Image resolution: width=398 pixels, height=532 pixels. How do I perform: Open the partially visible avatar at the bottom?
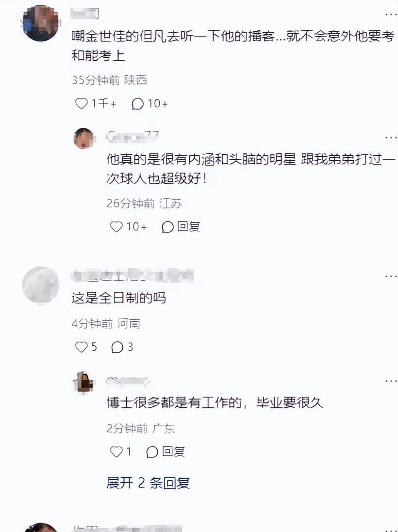(41, 528)
